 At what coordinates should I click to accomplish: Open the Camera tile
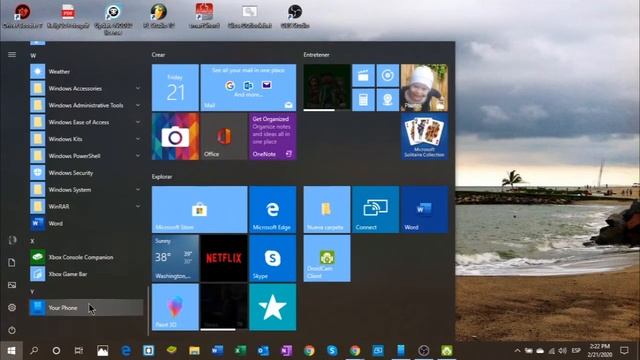(x=175, y=136)
